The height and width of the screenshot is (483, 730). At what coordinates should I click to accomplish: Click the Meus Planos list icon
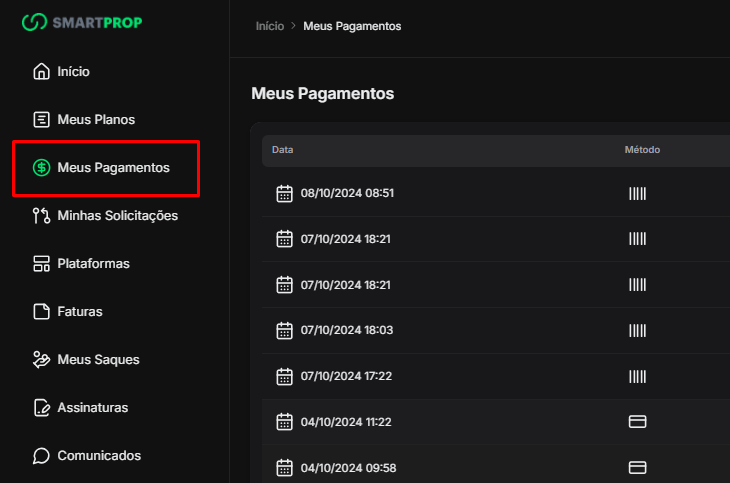41,120
